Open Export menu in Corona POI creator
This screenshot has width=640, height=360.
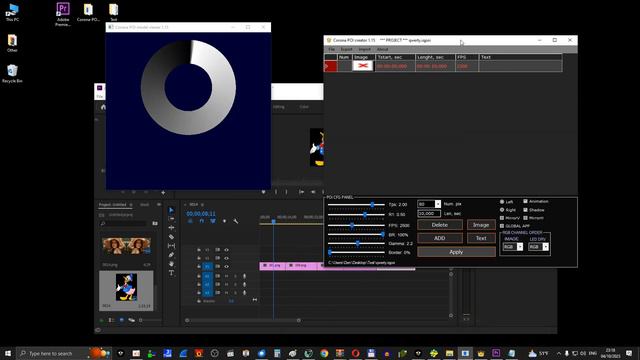[x=346, y=49]
